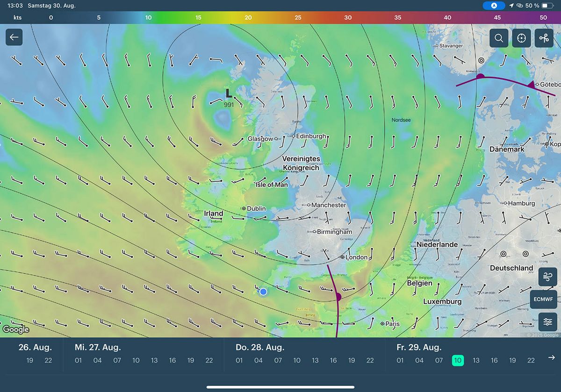Go back using the arrow button
561x392 pixels.
(x=14, y=37)
